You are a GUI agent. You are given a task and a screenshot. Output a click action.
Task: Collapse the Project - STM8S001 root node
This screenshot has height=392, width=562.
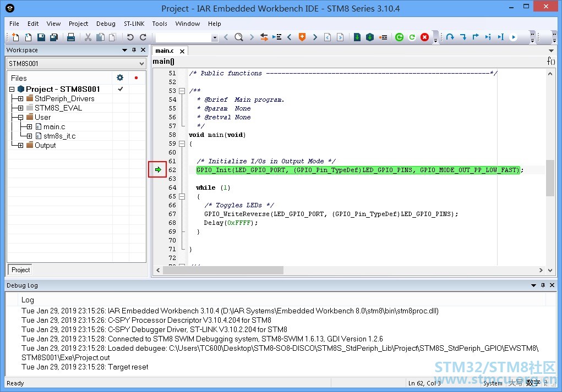[12, 89]
